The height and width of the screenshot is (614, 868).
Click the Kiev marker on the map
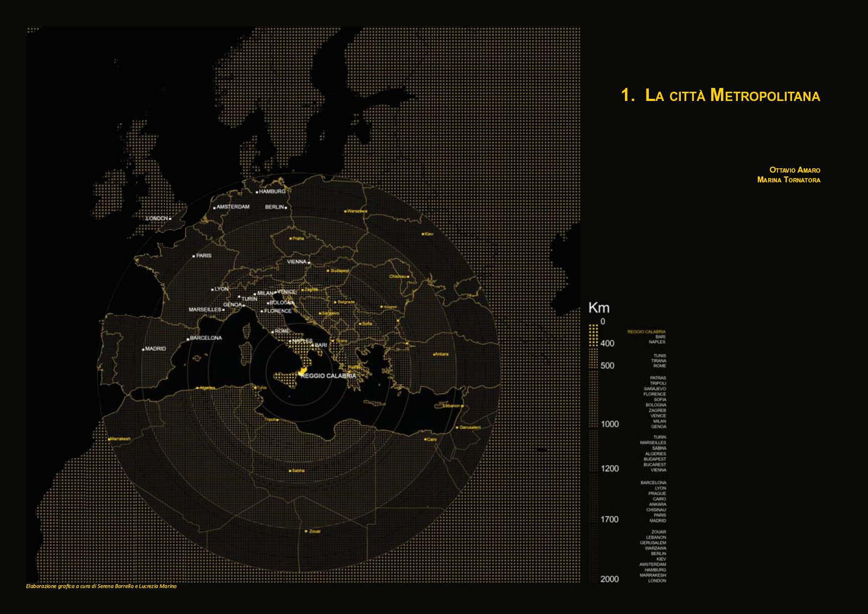(x=423, y=234)
